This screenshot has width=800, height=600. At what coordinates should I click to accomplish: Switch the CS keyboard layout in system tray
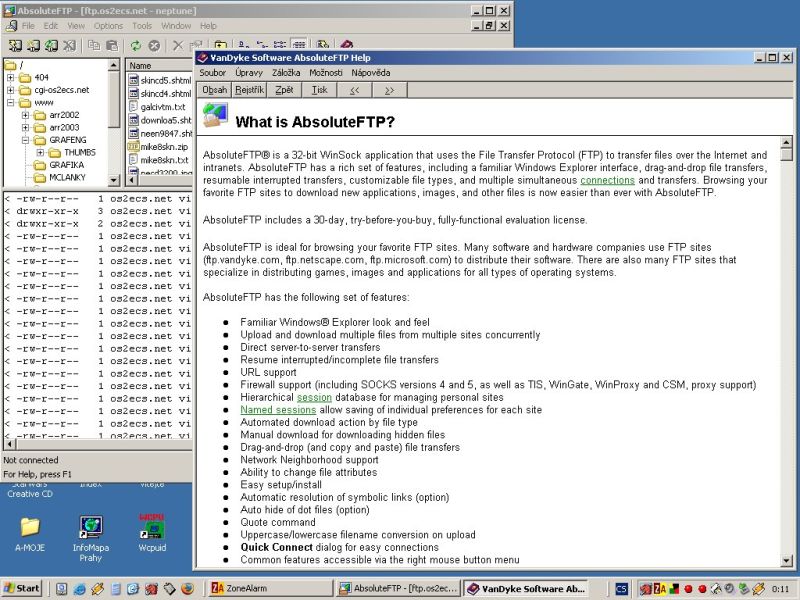pyautogui.click(x=621, y=589)
